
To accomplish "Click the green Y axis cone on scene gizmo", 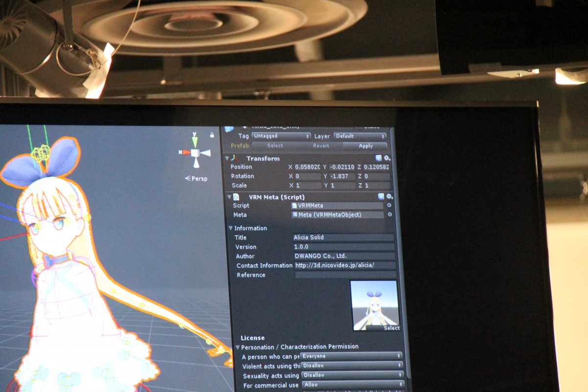I will pos(195,142).
